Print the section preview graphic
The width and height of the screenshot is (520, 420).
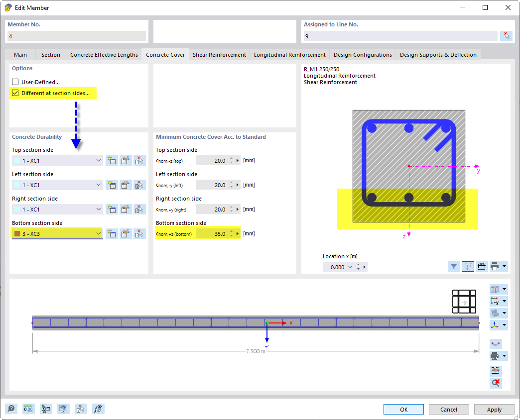(495, 266)
